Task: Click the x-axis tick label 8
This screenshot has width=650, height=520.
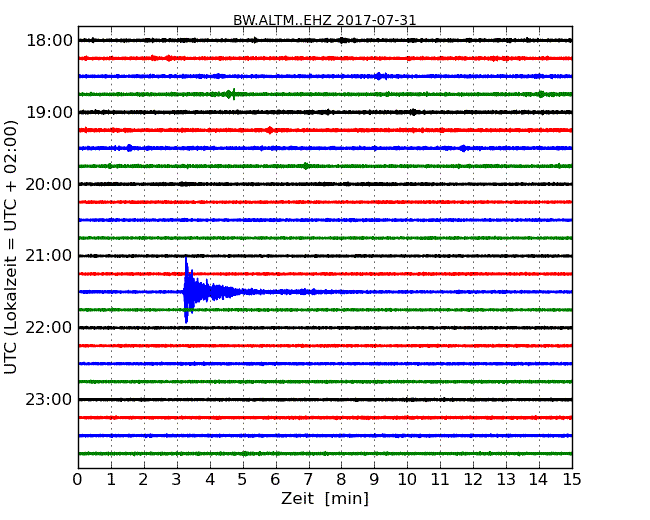Action: tap(341, 480)
